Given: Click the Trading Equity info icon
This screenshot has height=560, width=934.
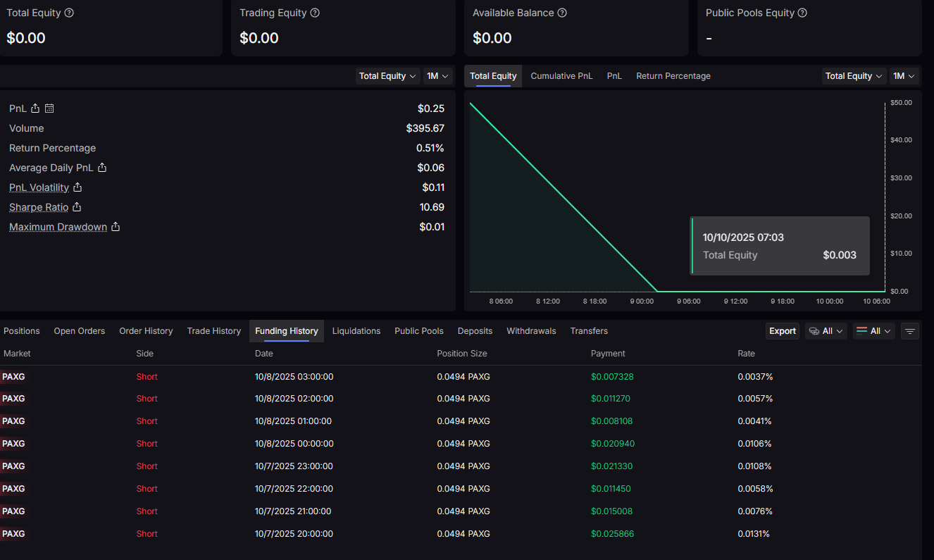Looking at the screenshot, I should [315, 13].
